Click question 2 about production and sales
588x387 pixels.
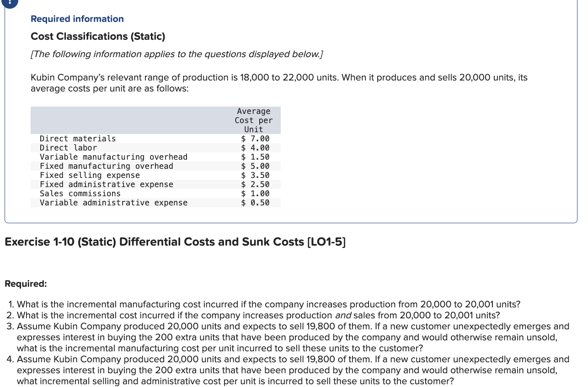pyautogui.click(x=254, y=315)
